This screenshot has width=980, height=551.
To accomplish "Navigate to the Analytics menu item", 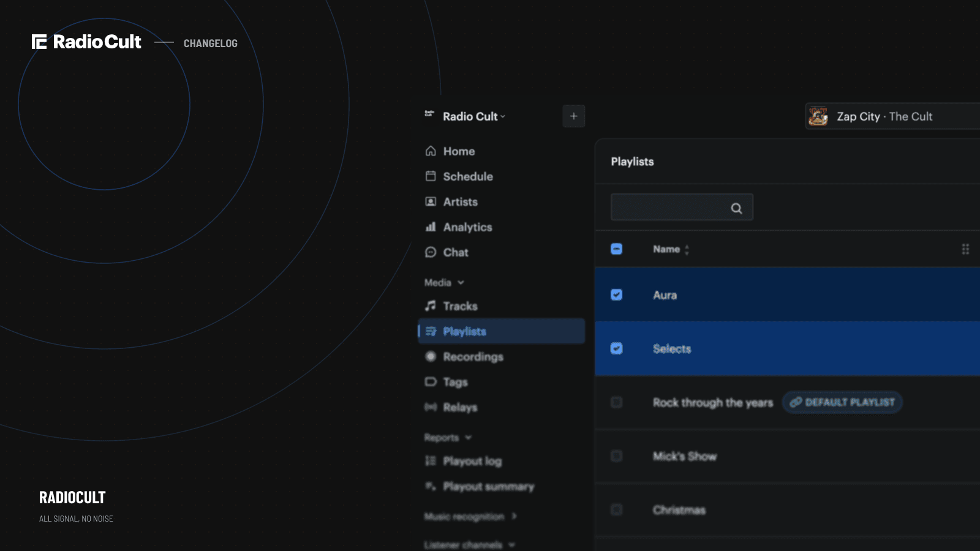I will (x=467, y=227).
